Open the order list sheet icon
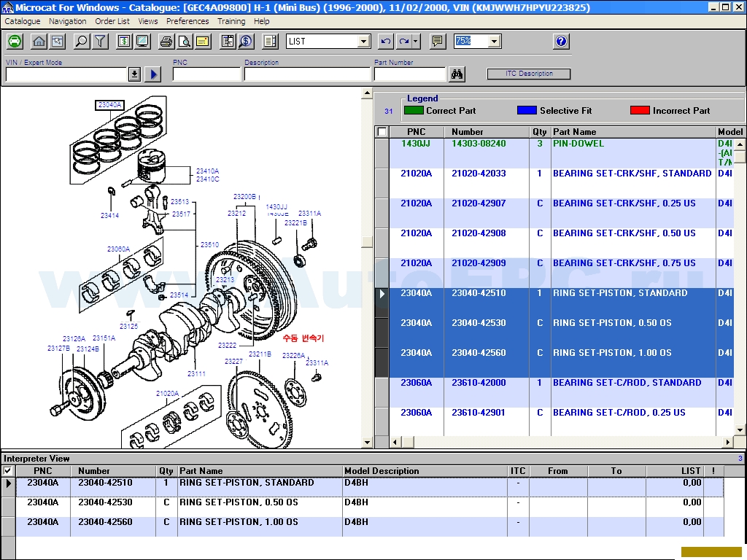Screen dimensions: 747x560 pos(228,42)
